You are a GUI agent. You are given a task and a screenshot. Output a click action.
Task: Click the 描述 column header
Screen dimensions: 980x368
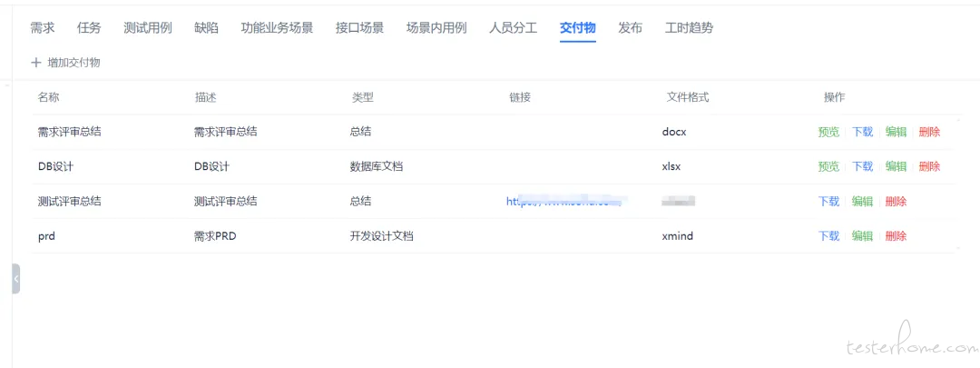[x=206, y=97]
